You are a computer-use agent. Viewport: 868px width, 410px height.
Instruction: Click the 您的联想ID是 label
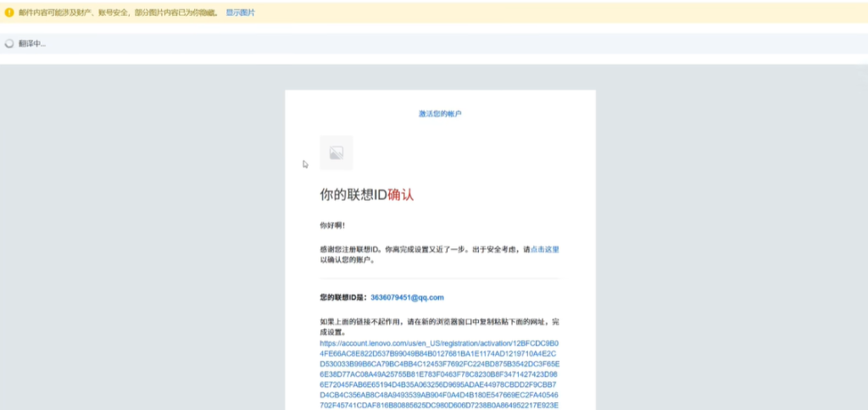click(343, 297)
